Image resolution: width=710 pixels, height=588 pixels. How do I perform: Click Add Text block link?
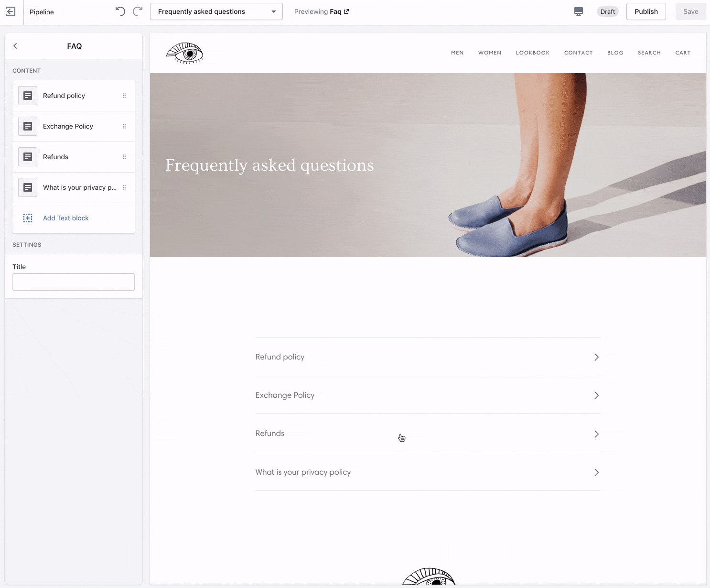[66, 218]
